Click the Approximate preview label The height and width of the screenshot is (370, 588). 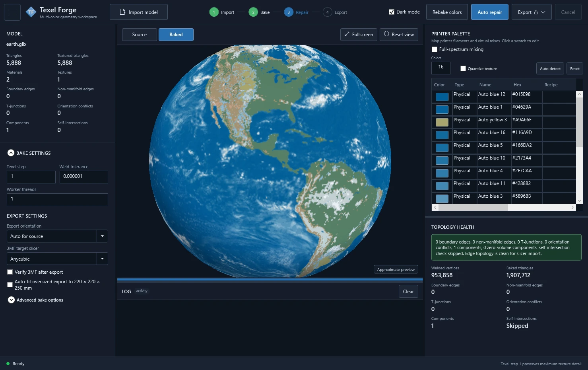pyautogui.click(x=396, y=269)
